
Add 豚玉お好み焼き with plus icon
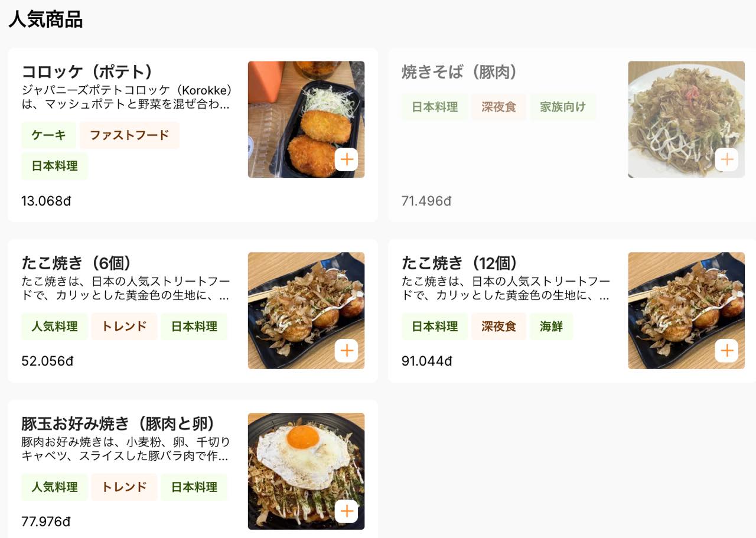point(346,511)
